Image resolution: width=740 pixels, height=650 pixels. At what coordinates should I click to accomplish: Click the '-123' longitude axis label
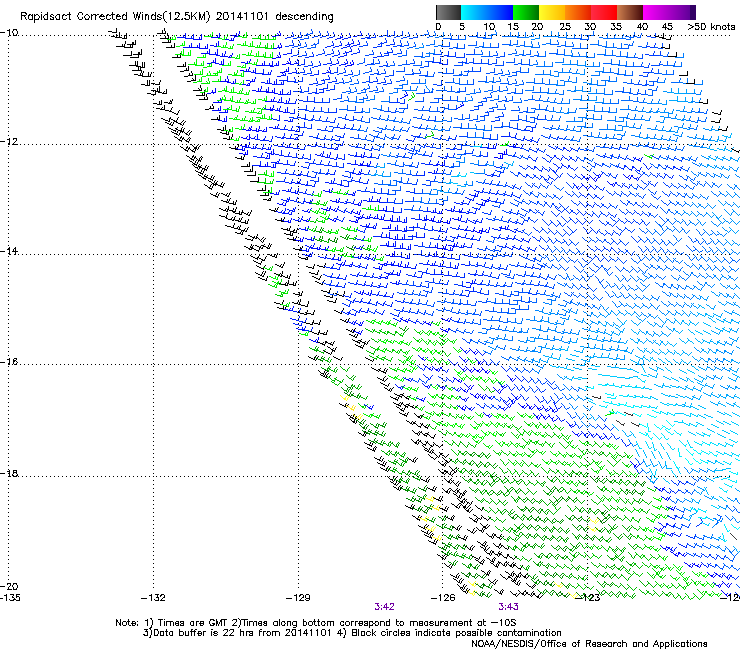(588, 598)
